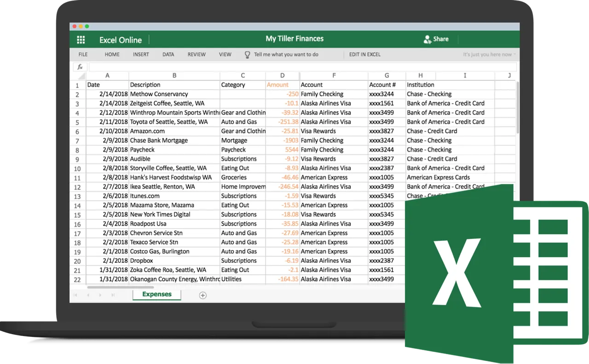589x364 pixels.
Task: Click Roadpost Usa description cell
Action: point(174,223)
